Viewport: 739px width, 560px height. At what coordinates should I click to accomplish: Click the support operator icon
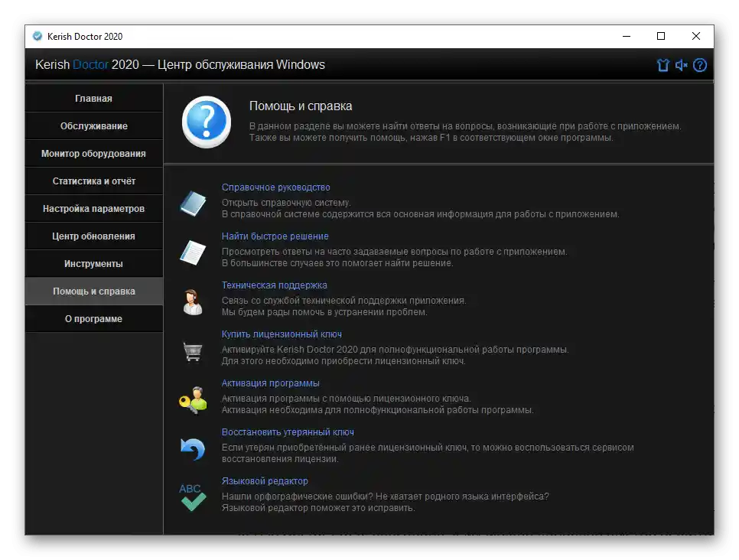tap(193, 301)
